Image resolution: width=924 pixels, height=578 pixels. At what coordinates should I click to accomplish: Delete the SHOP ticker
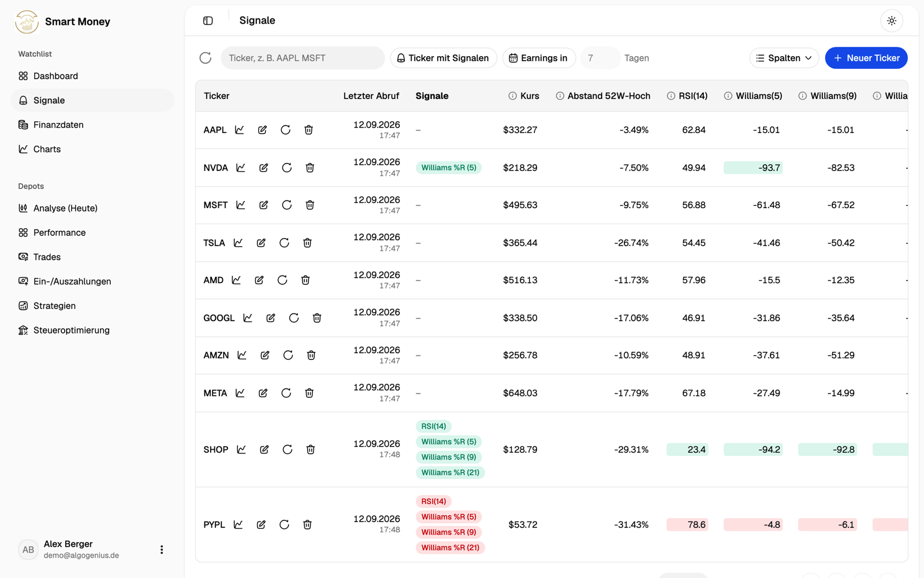pyautogui.click(x=311, y=450)
